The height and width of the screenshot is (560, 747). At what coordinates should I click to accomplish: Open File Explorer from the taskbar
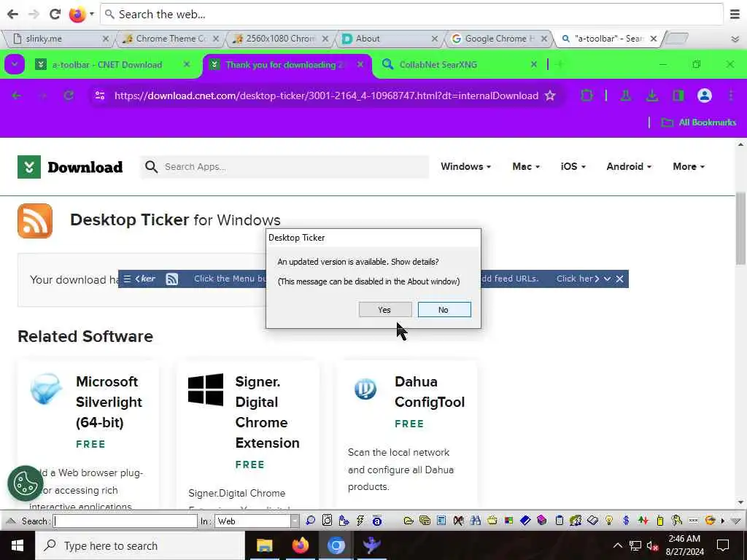click(264, 545)
